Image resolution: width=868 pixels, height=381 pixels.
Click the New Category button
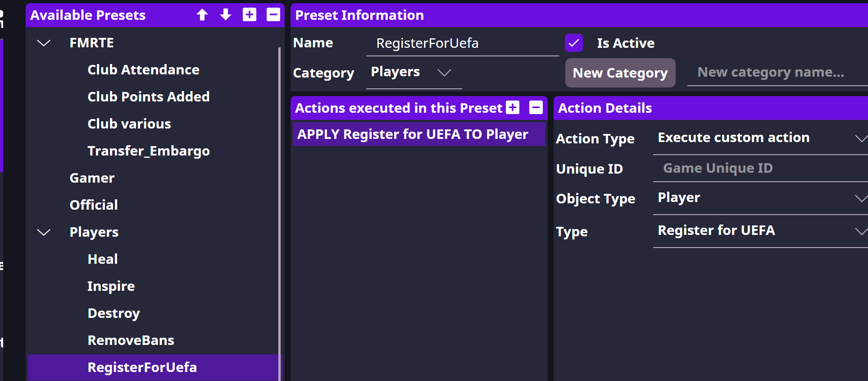620,73
